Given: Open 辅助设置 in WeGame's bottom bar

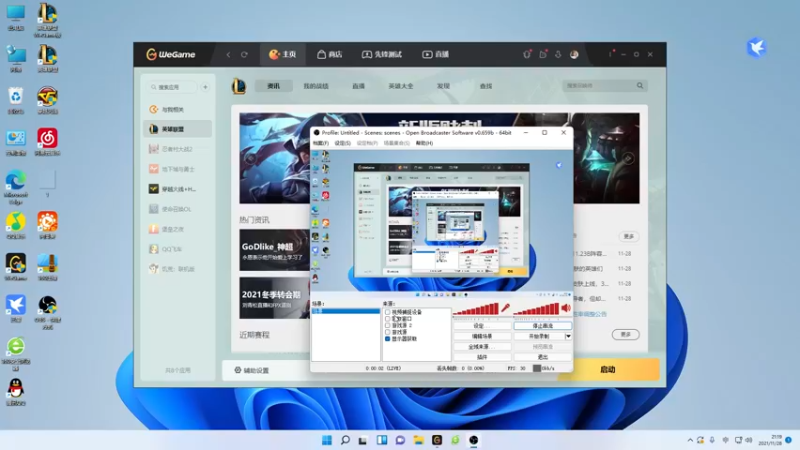Looking at the screenshot, I should [252, 370].
